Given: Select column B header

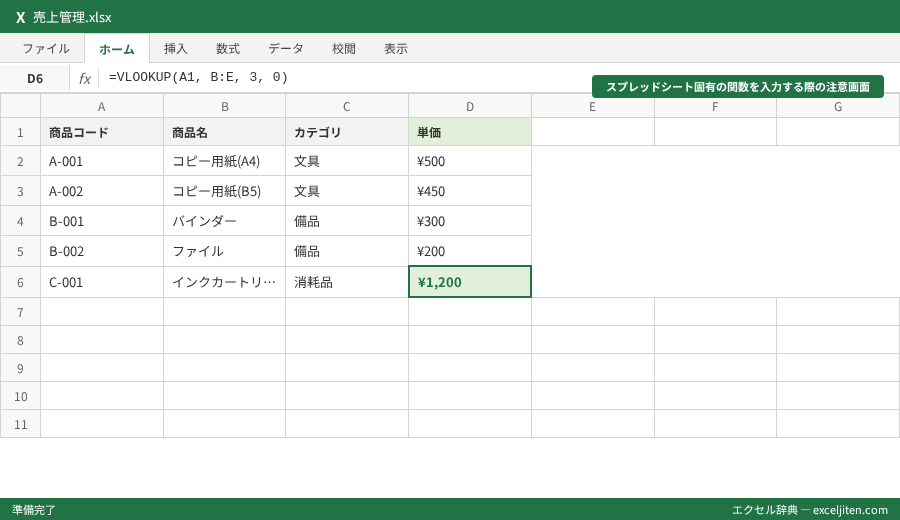Looking at the screenshot, I should (x=224, y=106).
